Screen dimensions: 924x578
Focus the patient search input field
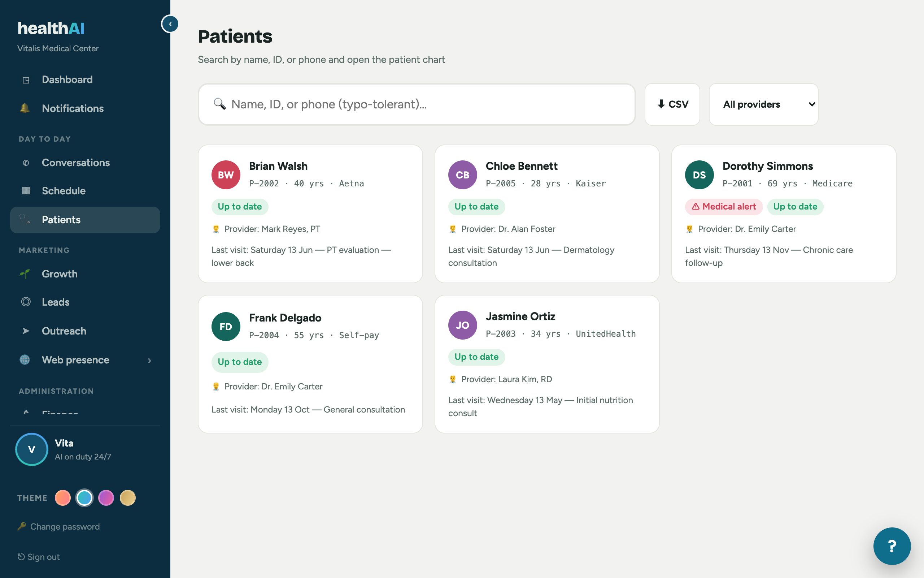[x=417, y=104]
